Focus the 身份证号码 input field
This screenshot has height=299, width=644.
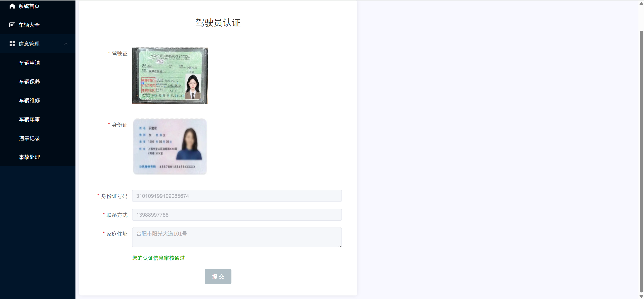tap(237, 196)
